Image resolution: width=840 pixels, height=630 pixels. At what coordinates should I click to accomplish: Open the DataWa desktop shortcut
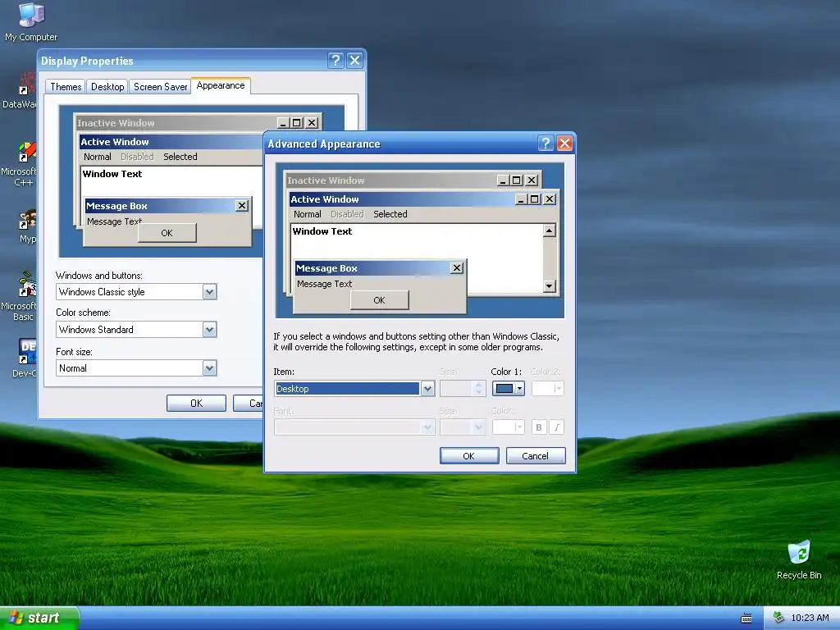click(21, 91)
